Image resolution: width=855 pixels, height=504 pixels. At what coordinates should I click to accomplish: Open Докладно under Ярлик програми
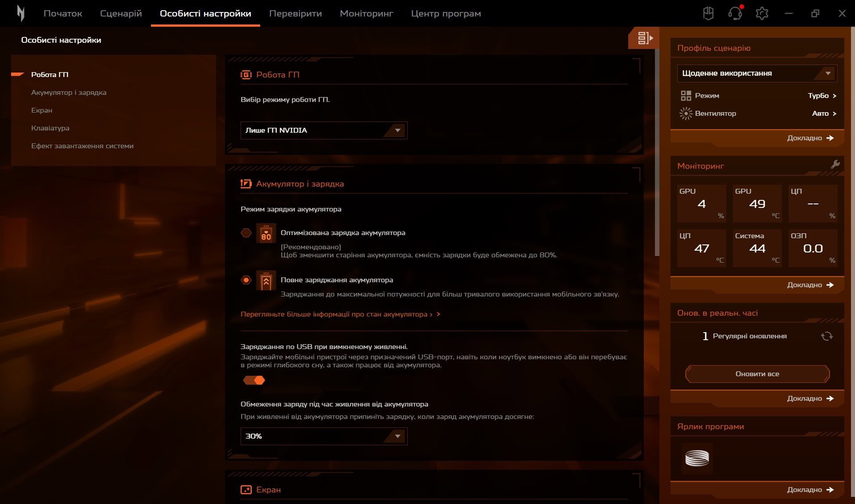(x=810, y=490)
